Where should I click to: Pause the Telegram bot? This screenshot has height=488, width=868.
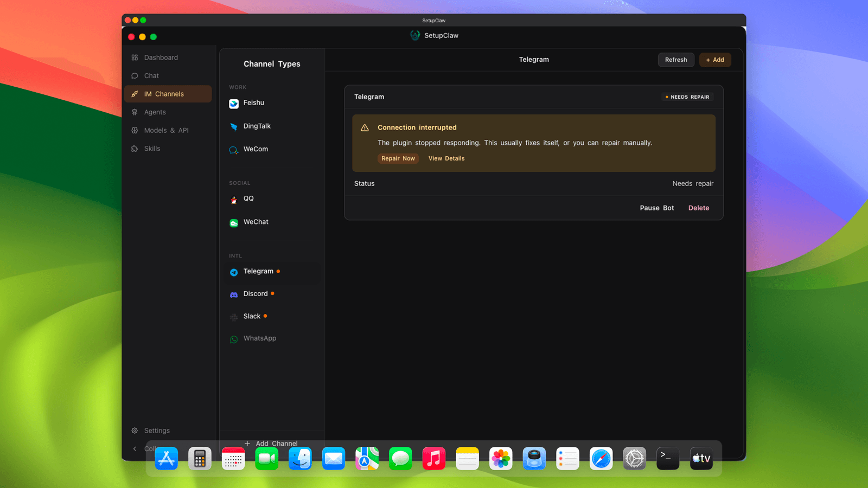coord(657,208)
